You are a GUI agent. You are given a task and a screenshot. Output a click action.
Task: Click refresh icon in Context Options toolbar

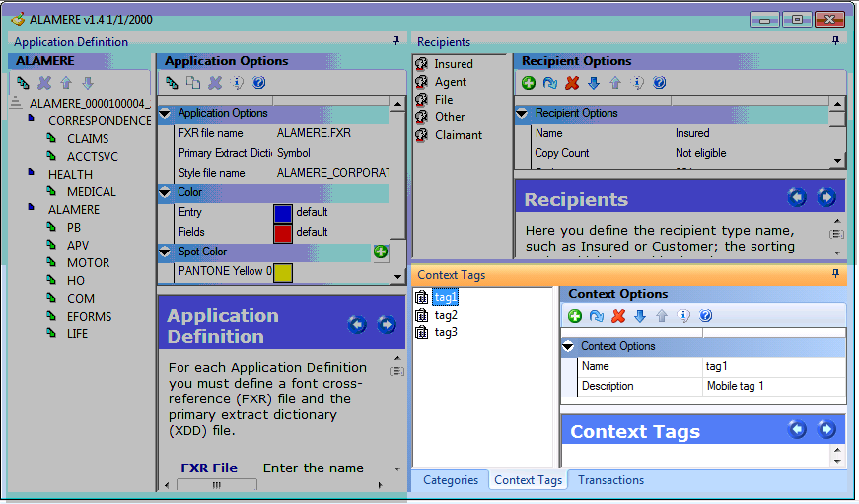[x=597, y=316]
